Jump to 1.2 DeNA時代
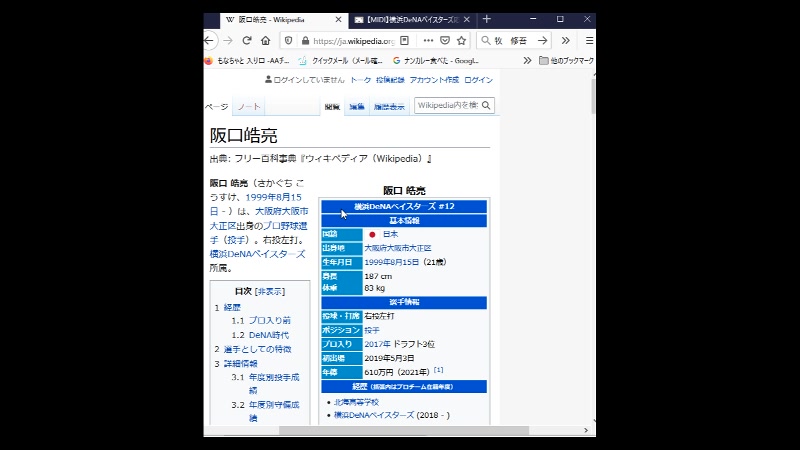Image resolution: width=800 pixels, height=450 pixels. [x=269, y=335]
